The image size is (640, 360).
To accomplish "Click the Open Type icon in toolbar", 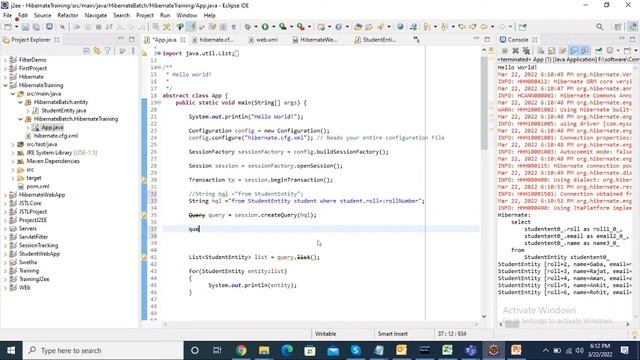I will click(x=358, y=27).
